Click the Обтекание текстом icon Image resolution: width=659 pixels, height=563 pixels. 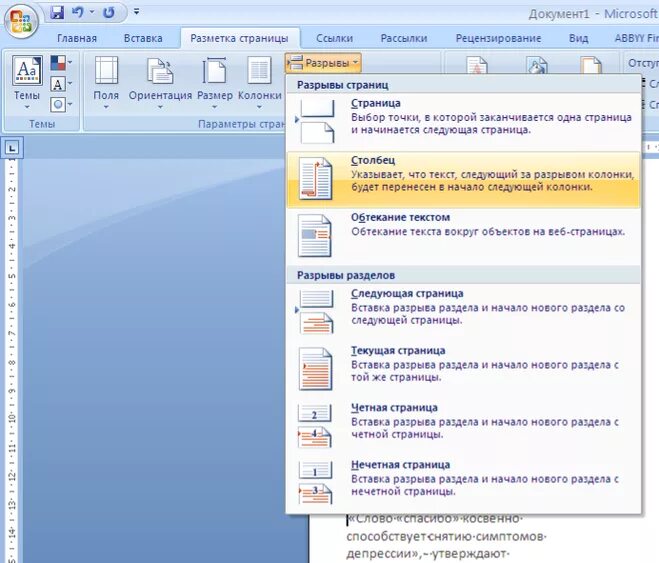pos(315,236)
